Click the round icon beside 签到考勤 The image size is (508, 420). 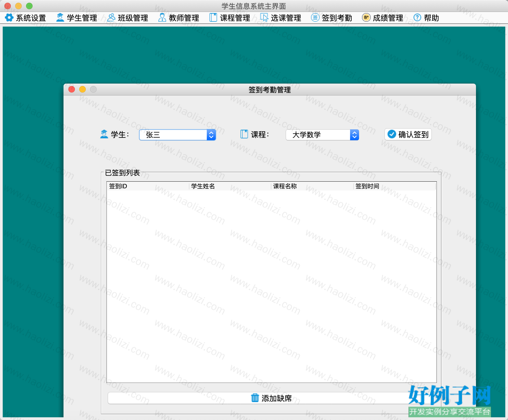click(315, 18)
